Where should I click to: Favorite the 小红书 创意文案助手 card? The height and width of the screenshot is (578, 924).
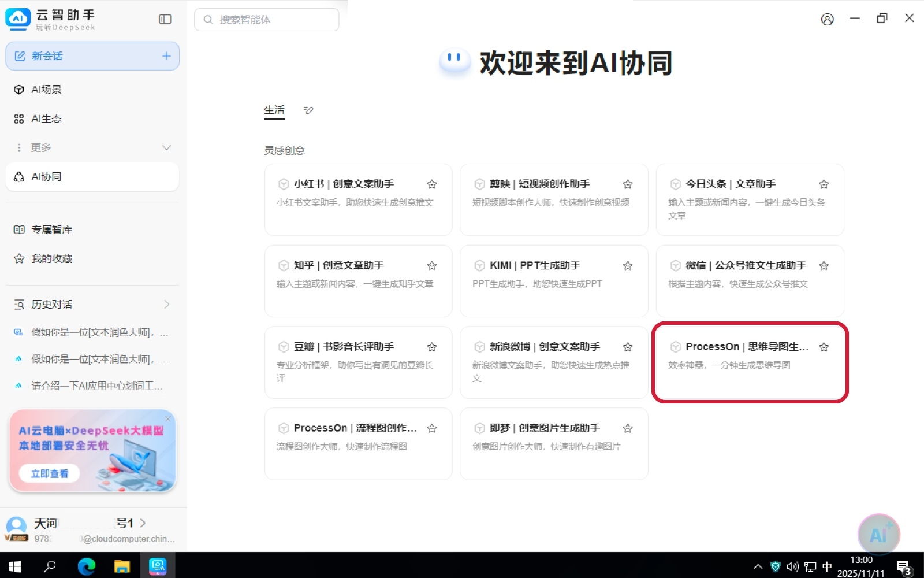[431, 184]
